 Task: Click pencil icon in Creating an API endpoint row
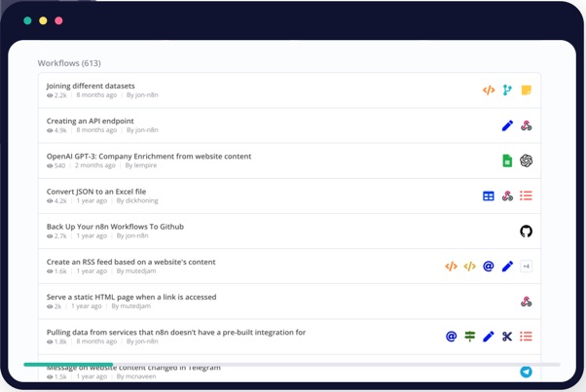pyautogui.click(x=507, y=125)
